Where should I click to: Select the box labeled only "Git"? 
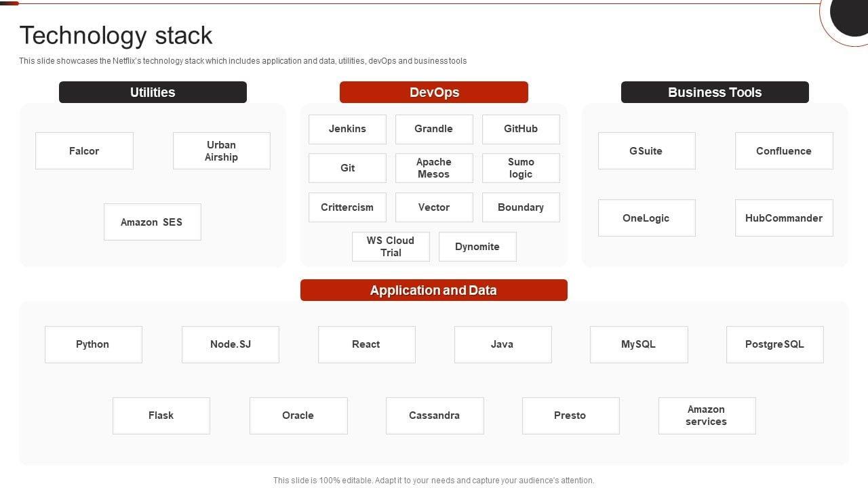pos(347,168)
